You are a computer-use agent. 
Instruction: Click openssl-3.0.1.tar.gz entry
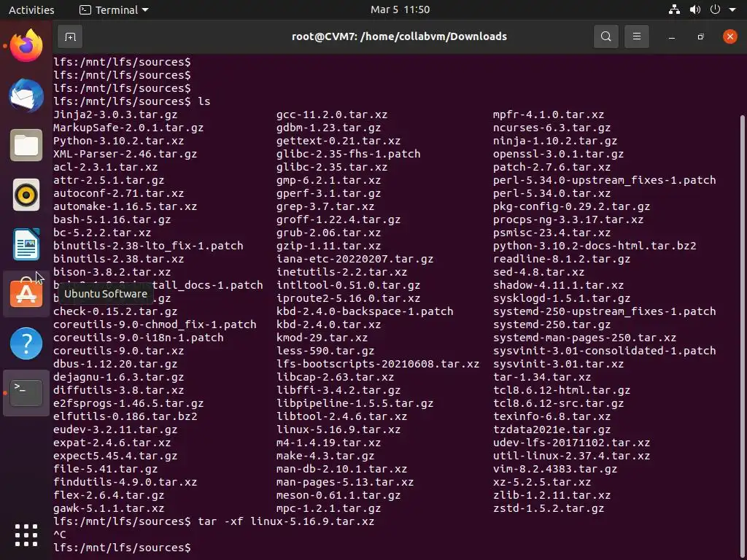coord(558,155)
